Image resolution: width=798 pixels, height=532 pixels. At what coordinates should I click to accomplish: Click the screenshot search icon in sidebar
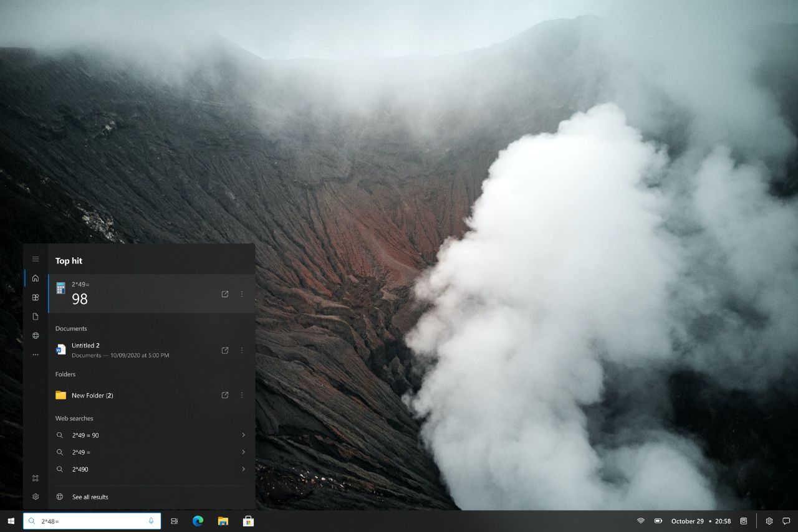36,478
